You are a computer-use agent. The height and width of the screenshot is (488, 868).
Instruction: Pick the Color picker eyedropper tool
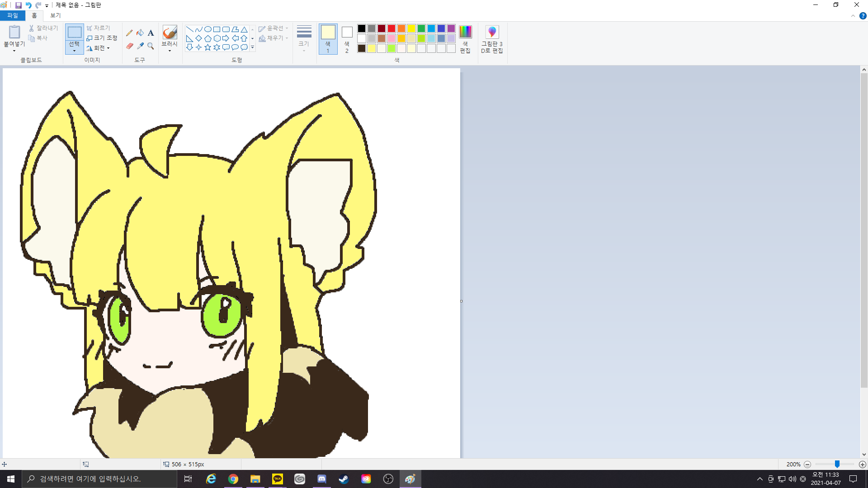pyautogui.click(x=140, y=46)
